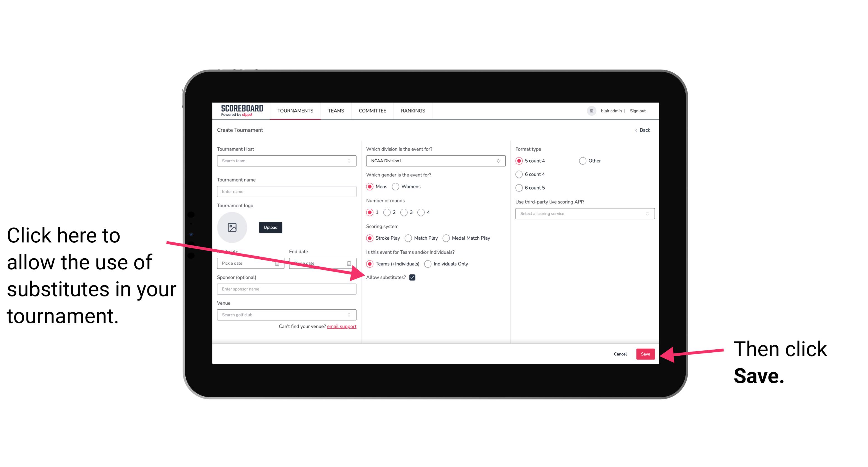The image size is (868, 467).
Task: Click the search dropdown icon for Tournament Host
Action: [x=351, y=161]
